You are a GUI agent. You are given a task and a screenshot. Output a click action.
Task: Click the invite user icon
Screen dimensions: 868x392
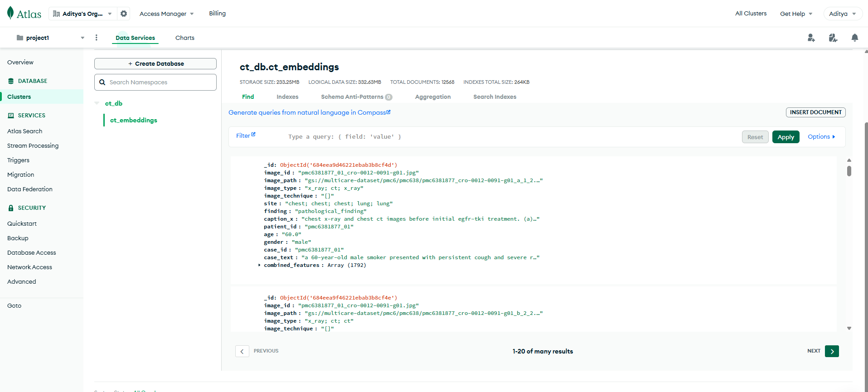811,38
